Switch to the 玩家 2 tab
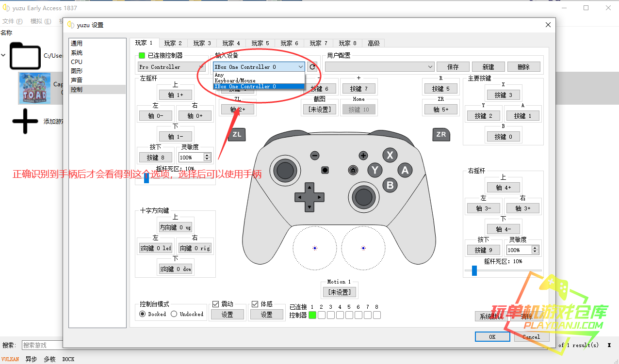 pyautogui.click(x=173, y=43)
